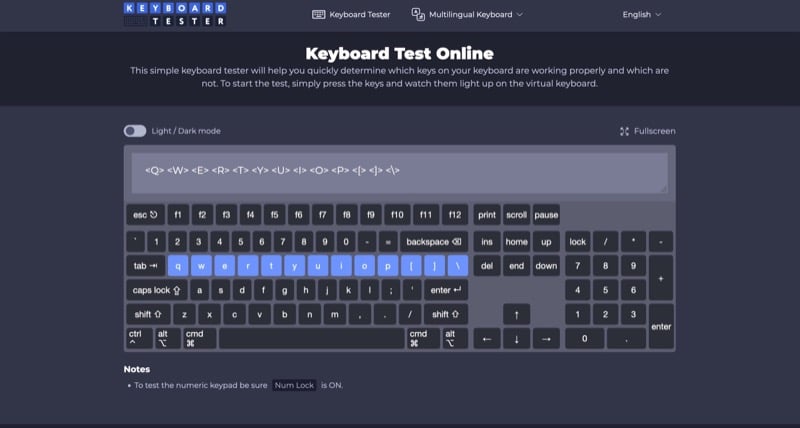Image resolution: width=800 pixels, height=428 pixels.
Task: Expand the Multilingual Keyboard menu
Action: tap(467, 14)
